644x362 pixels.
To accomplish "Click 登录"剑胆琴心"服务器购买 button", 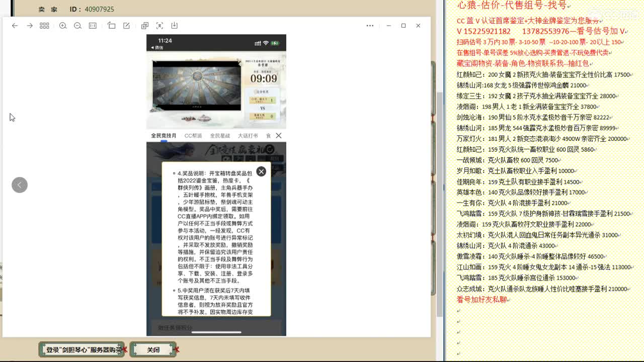I will pos(82,349).
